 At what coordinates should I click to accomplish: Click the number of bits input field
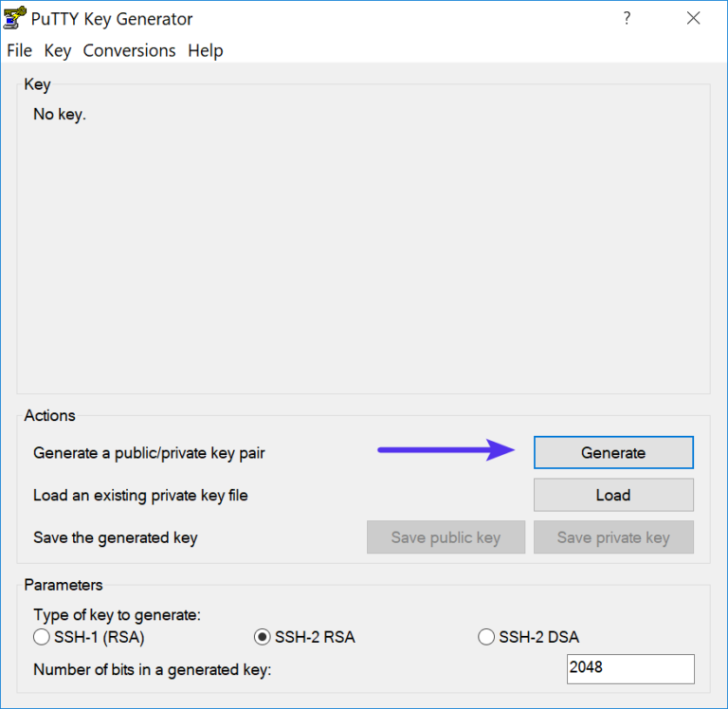click(629, 668)
